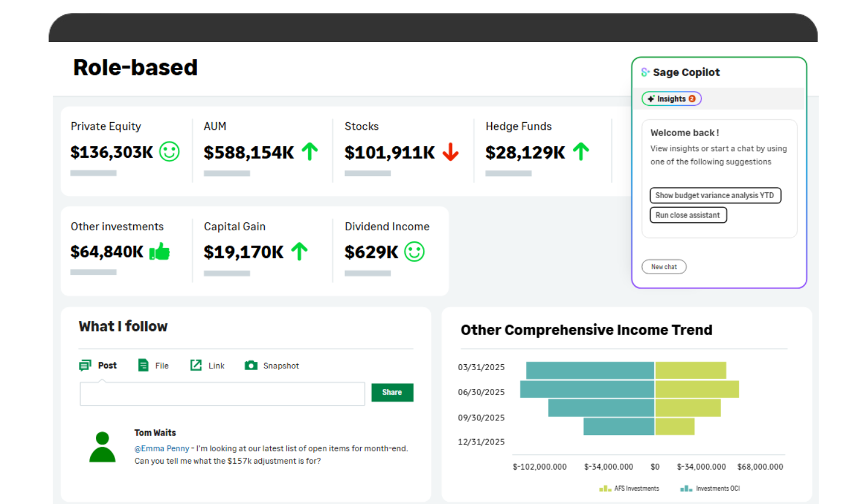The height and width of the screenshot is (504, 856).
Task: Click the Snapshot camera icon
Action: (251, 365)
